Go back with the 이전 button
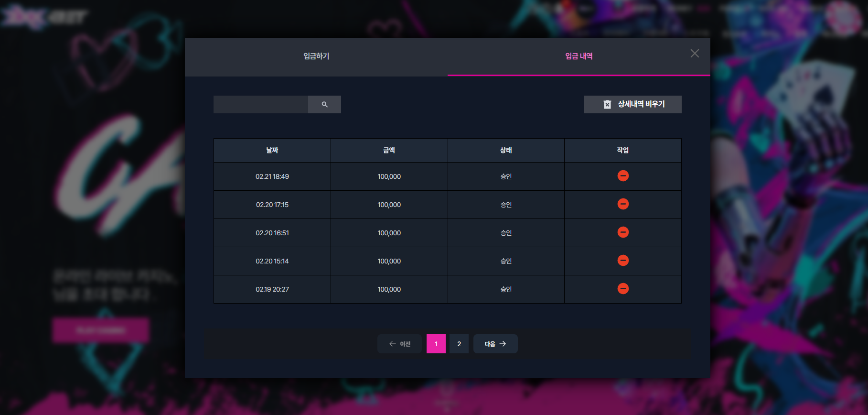868x415 pixels. pyautogui.click(x=399, y=344)
